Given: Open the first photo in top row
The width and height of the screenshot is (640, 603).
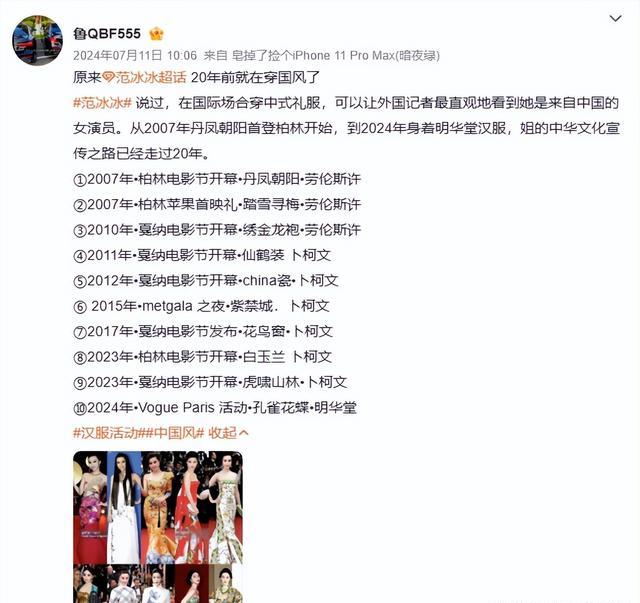Looking at the screenshot, I should tap(90, 507).
